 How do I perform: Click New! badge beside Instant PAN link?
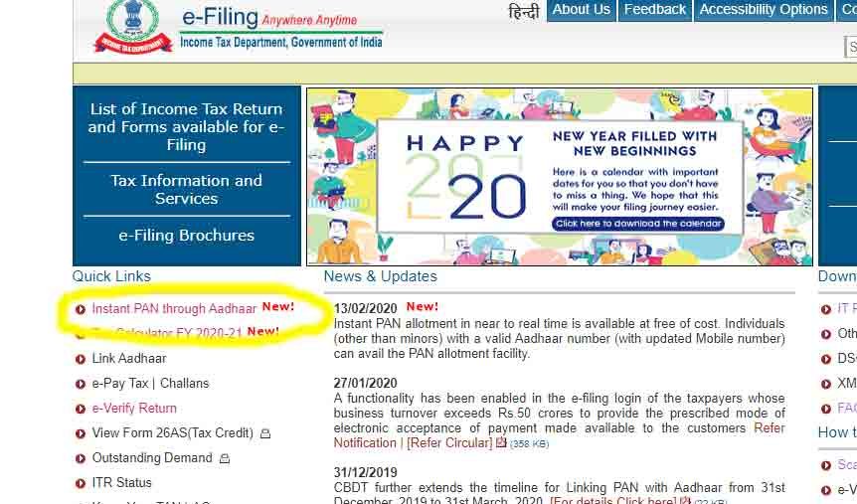[x=278, y=306]
